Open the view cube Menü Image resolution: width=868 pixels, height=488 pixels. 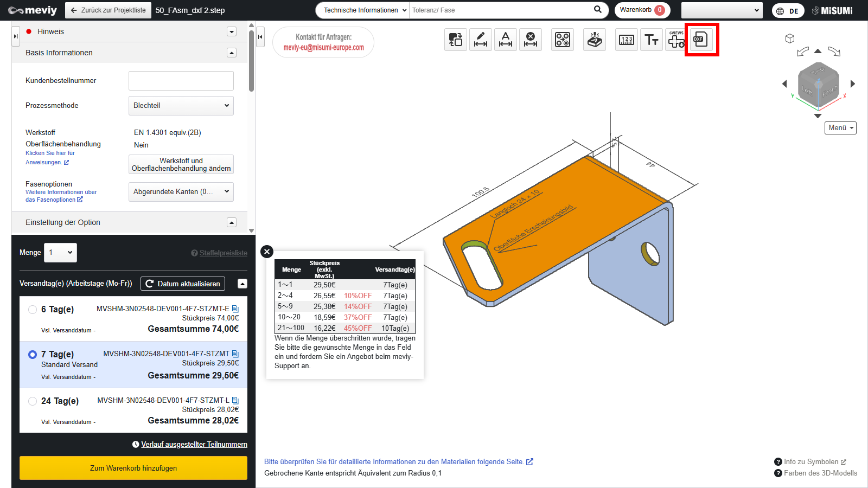[x=840, y=128]
